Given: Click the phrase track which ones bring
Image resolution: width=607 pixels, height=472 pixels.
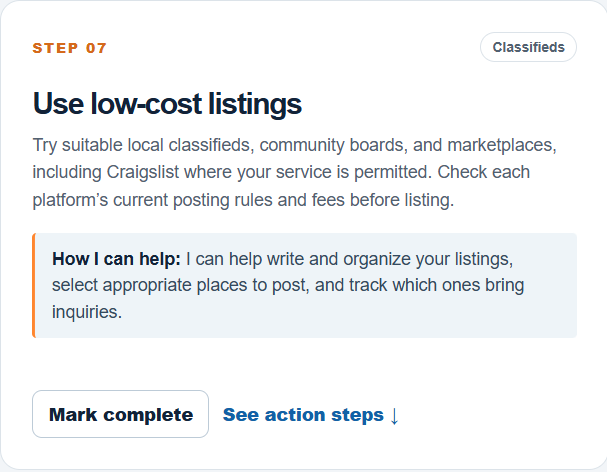Looking at the screenshot, I should (x=437, y=285).
